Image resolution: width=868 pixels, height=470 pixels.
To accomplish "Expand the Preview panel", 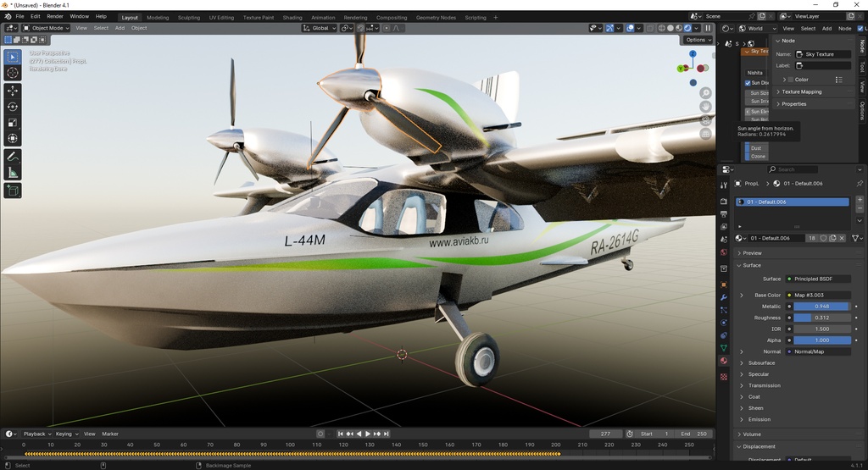I will point(752,253).
